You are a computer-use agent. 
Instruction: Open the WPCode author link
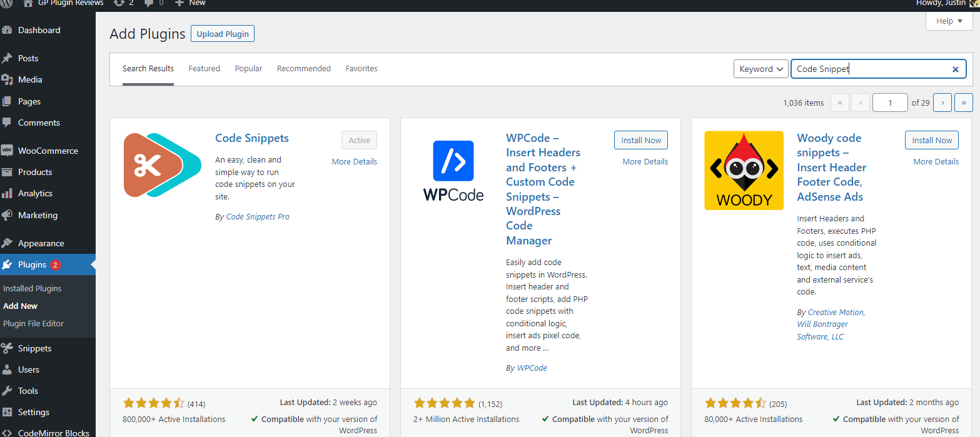pos(532,368)
